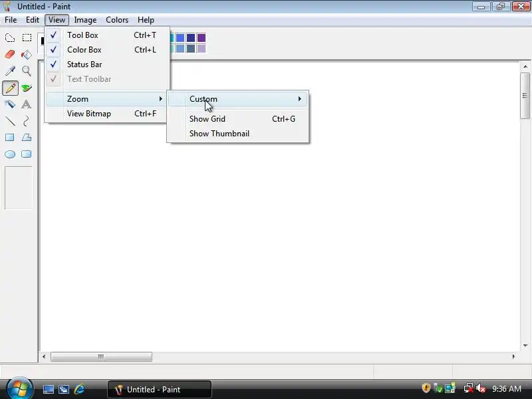Screen dimensions: 532x399
Task: Click the network disconnected tray icon
Action: 468,388
